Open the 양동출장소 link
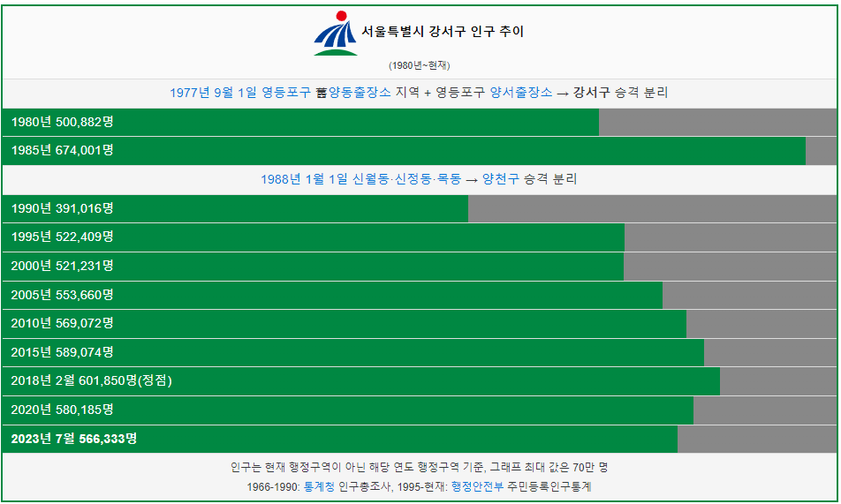This screenshot has width=841, height=504. point(360,92)
